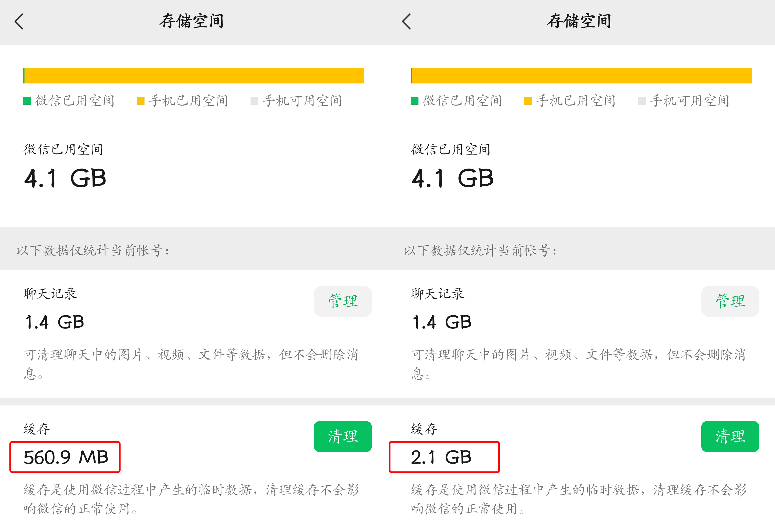This screenshot has height=532, width=775.
Task: Click the green 微信已用空间 legend square on left screen
Action: (26, 100)
